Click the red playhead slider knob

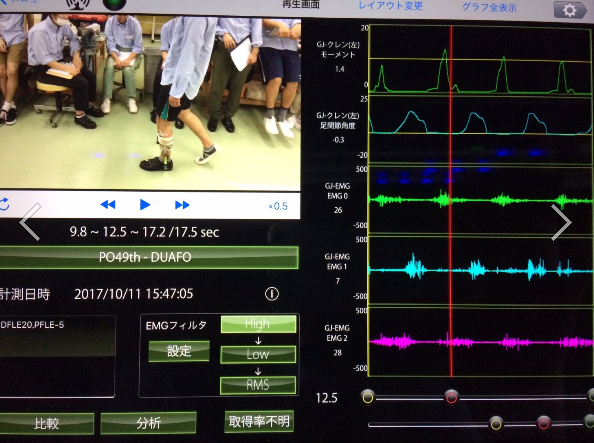click(x=451, y=397)
